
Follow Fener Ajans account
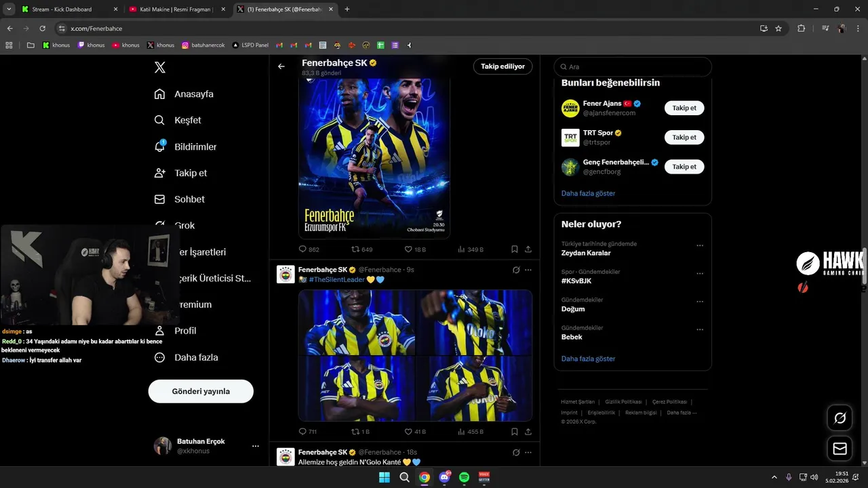tap(684, 108)
